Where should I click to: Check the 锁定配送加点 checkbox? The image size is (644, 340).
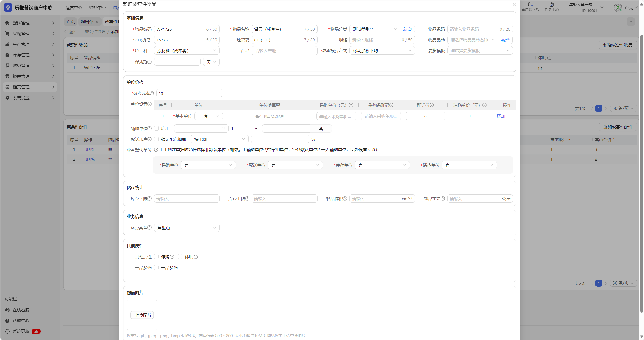[x=157, y=139]
